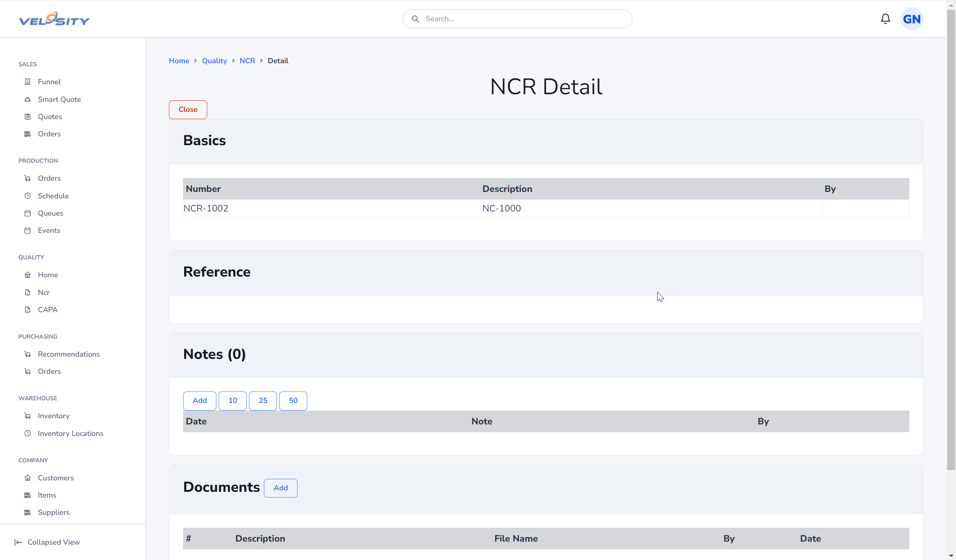The image size is (956, 560).
Task: Go to Schedule under Production
Action: click(53, 196)
